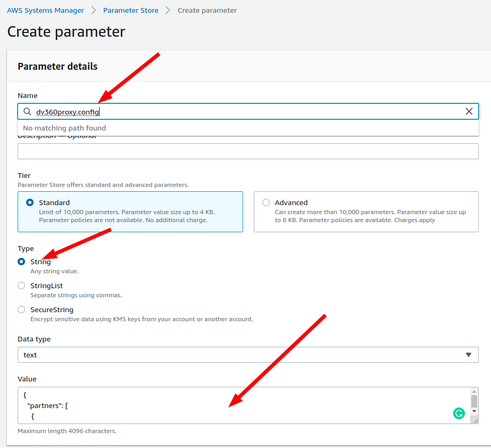This screenshot has height=448, width=491.
Task: Click into the Value JSON textarea
Action: pos(244,405)
